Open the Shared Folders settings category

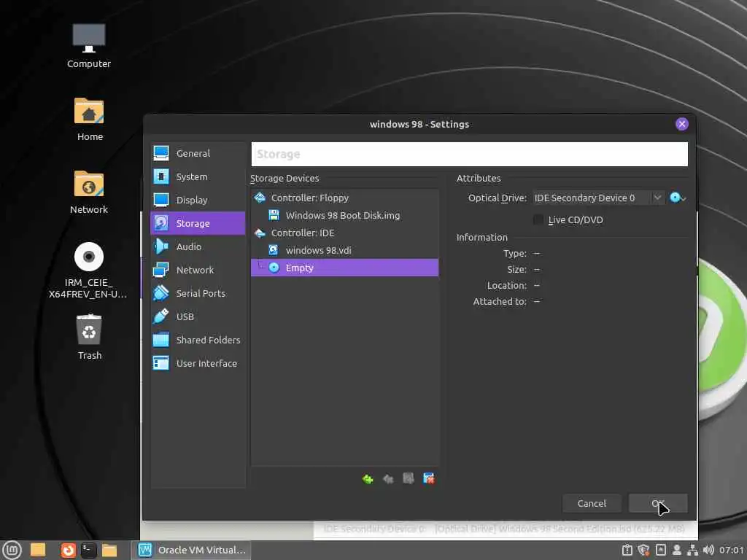tap(197, 340)
